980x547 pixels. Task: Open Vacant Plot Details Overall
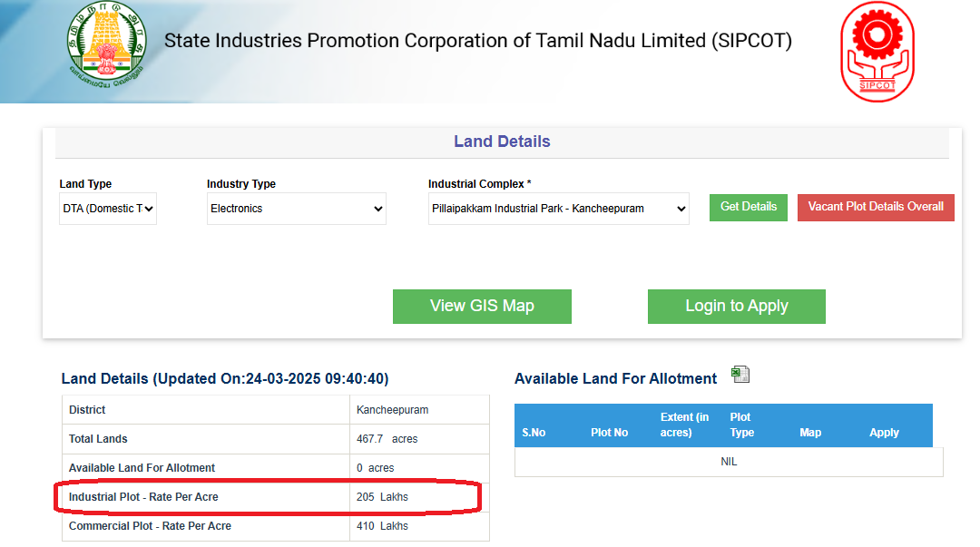pyautogui.click(x=876, y=207)
